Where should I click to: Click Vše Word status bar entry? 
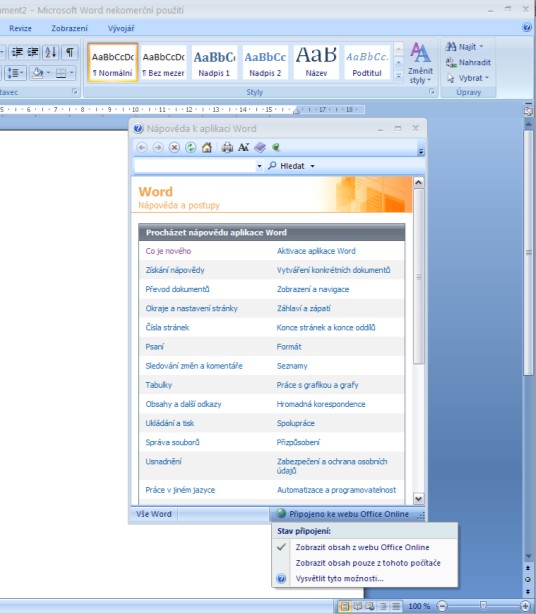click(153, 514)
